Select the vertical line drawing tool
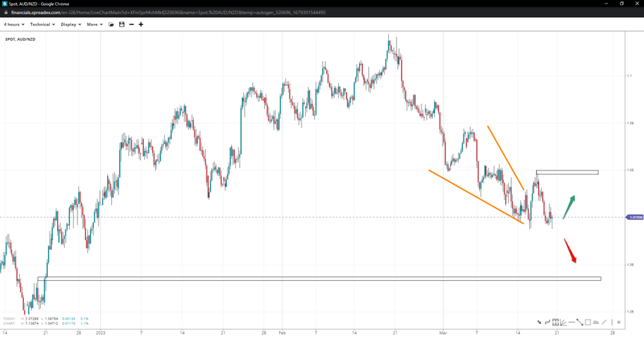Screen dimensions: 644x338 pos(612,323)
